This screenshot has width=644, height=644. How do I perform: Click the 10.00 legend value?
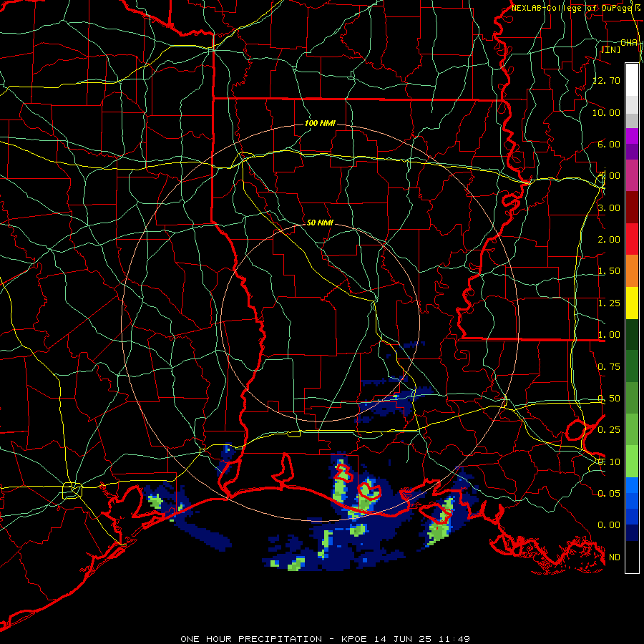606,112
